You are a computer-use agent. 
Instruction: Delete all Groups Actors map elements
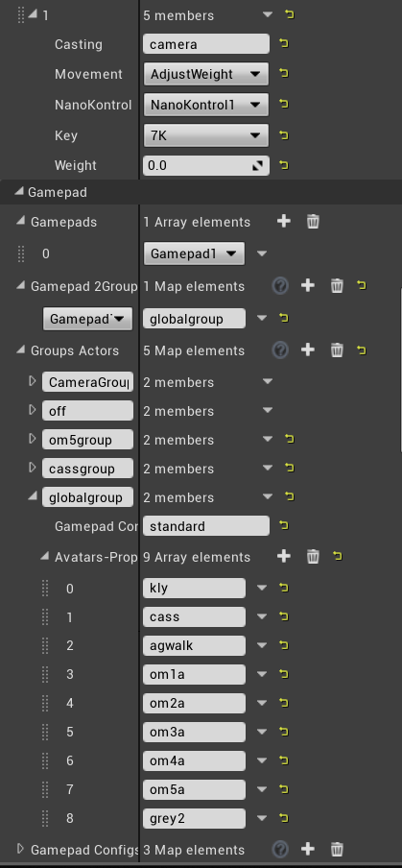coord(337,350)
